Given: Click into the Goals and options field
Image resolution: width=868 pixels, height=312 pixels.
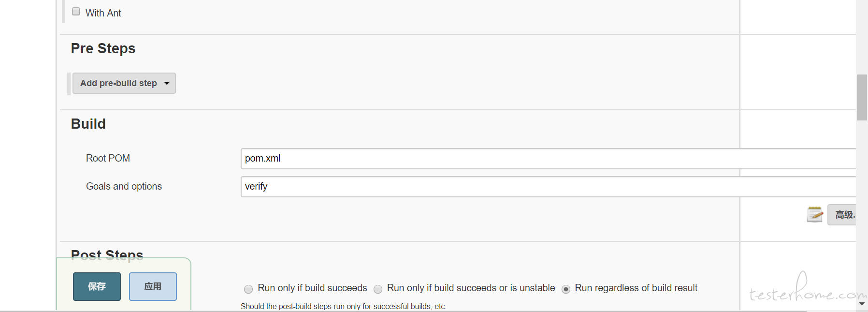Looking at the screenshot, I should click(548, 187).
